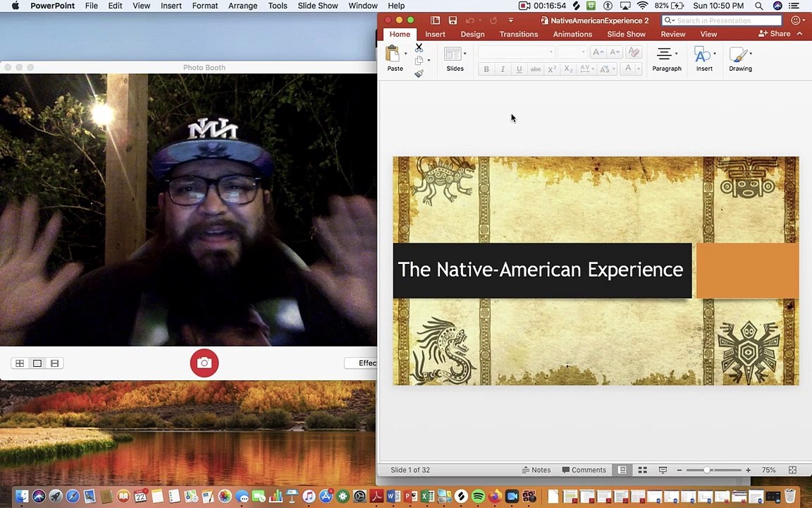Open the Design ribbon tab
Screen dimensions: 812x508
tap(472, 34)
